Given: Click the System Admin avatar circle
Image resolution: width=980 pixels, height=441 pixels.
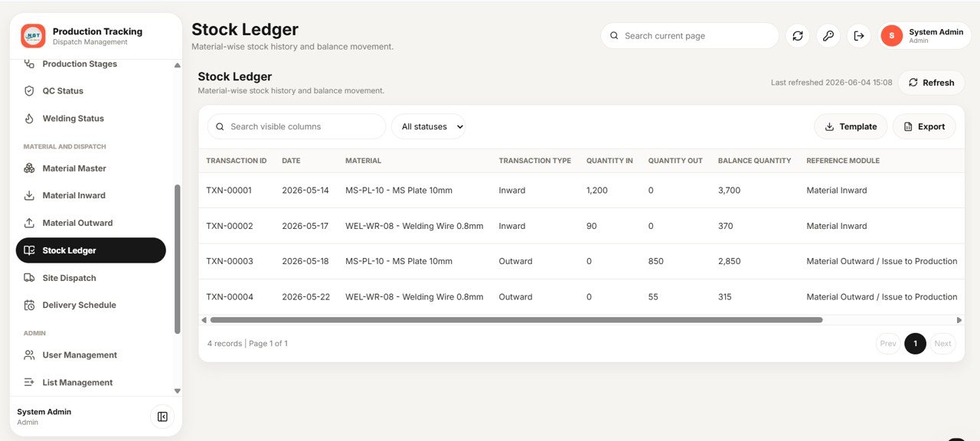Looking at the screenshot, I should (892, 36).
